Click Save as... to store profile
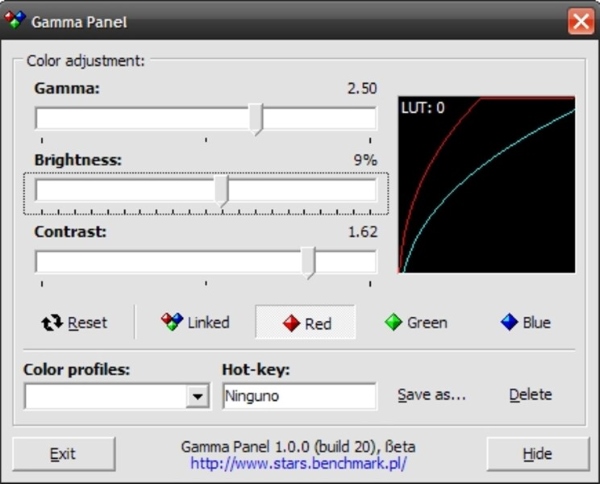 (x=432, y=395)
